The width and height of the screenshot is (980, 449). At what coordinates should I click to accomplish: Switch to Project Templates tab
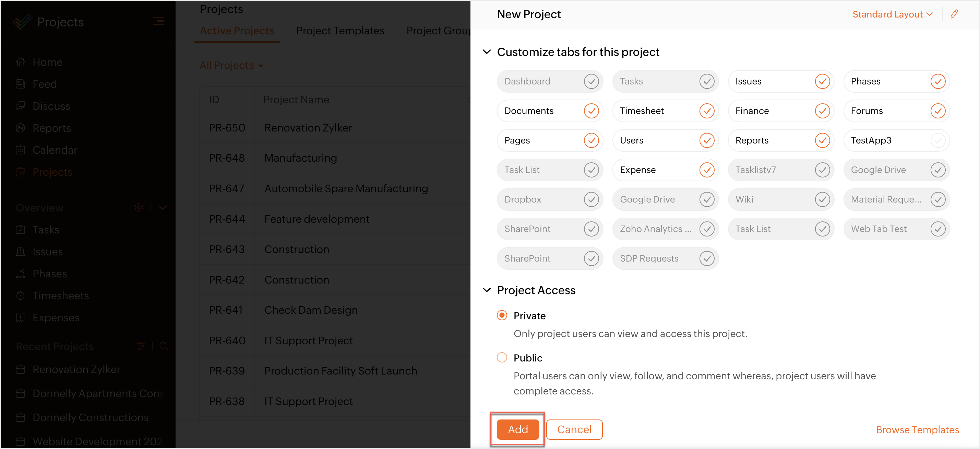340,31
